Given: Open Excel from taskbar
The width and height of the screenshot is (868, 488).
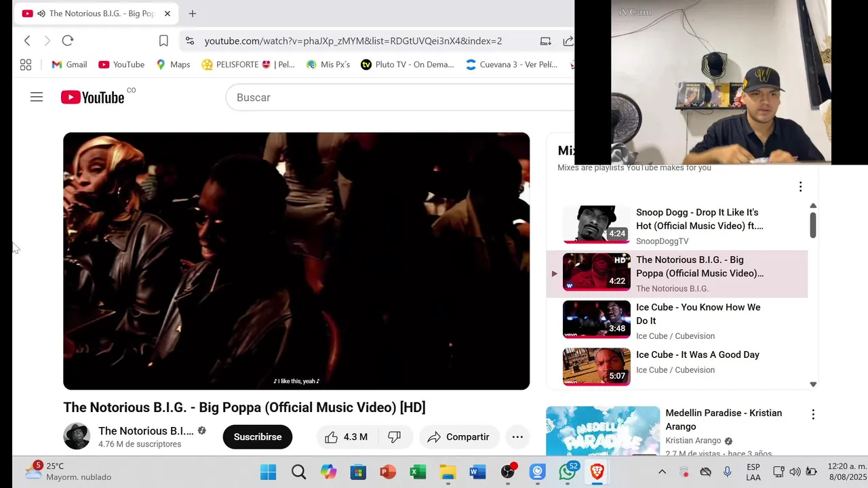Looking at the screenshot, I should [418, 472].
